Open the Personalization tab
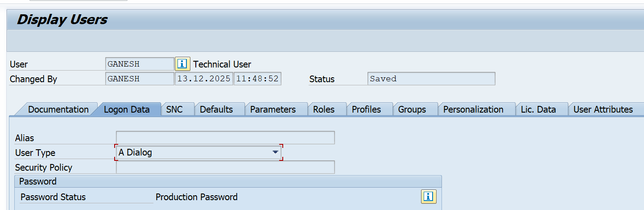 pyautogui.click(x=473, y=109)
